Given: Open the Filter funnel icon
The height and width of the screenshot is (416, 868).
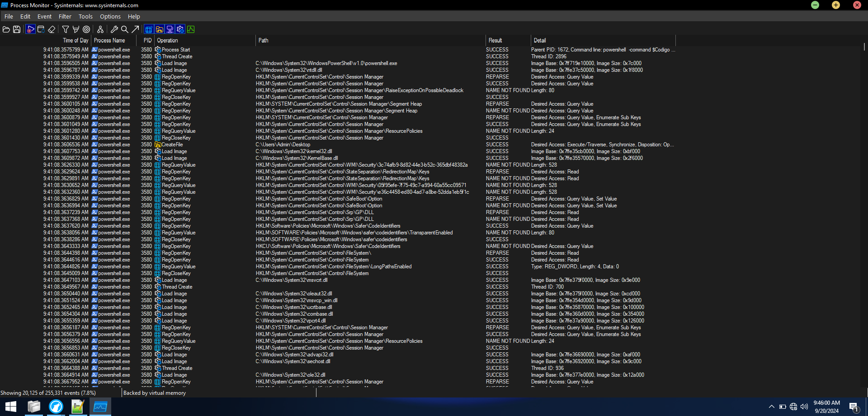Looking at the screenshot, I should [66, 29].
